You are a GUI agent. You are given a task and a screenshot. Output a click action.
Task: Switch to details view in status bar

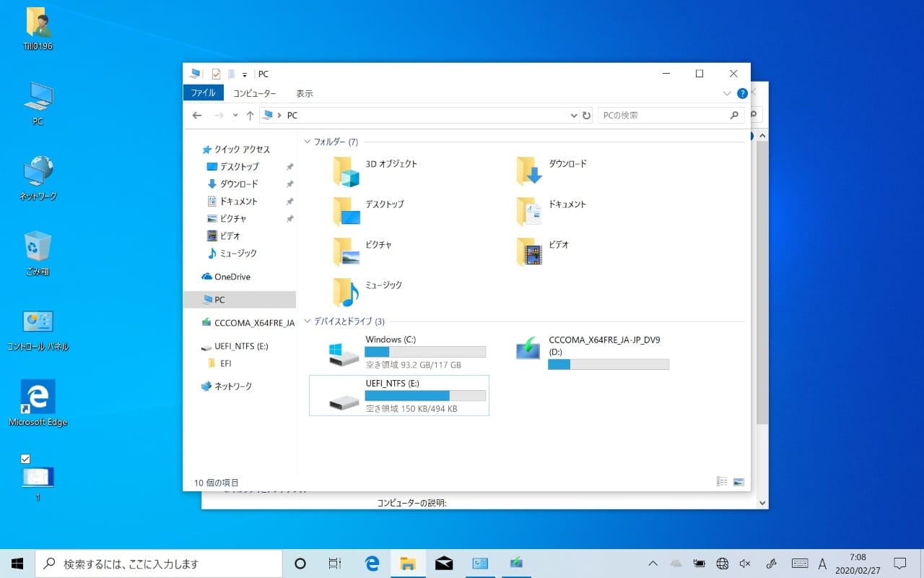[x=722, y=482]
